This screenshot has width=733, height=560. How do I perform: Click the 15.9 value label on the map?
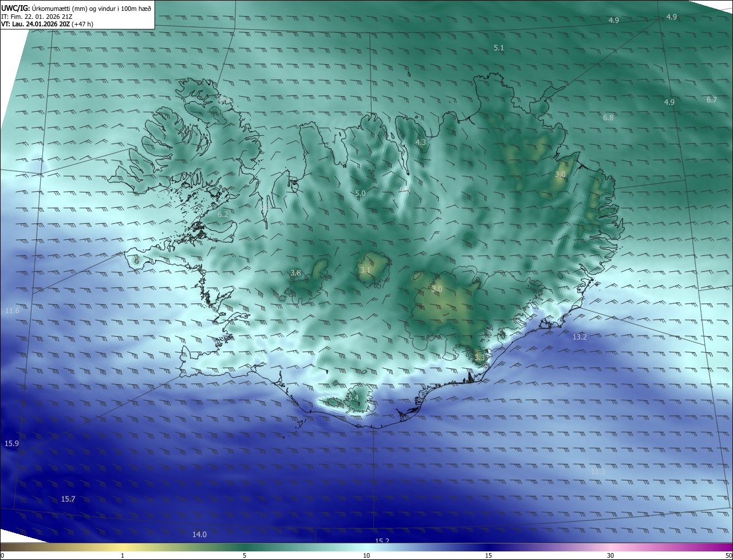click(12, 444)
